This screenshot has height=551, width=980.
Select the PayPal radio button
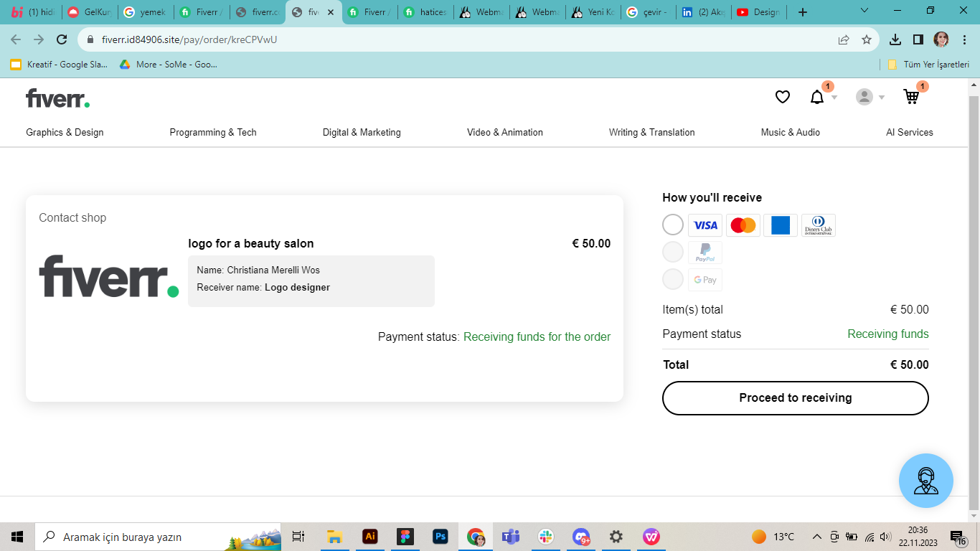[673, 253]
